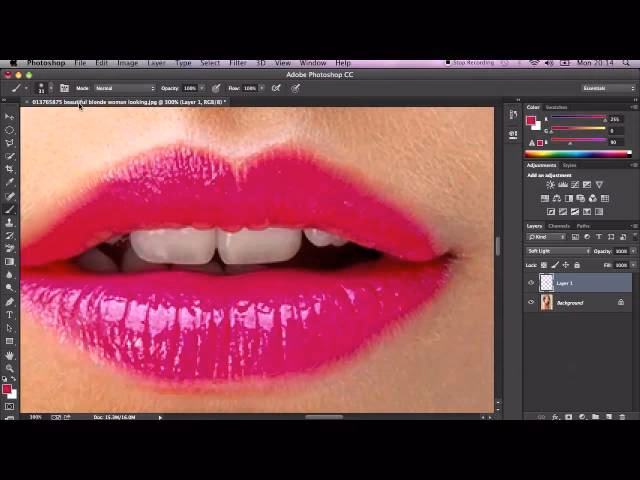Open the Flow slider arrow
This screenshot has width=640, height=480.
(262, 88)
